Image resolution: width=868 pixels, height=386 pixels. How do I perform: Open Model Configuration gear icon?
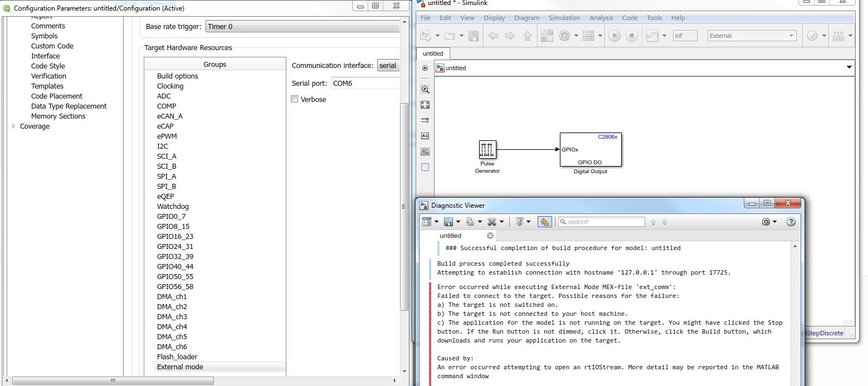(564, 36)
